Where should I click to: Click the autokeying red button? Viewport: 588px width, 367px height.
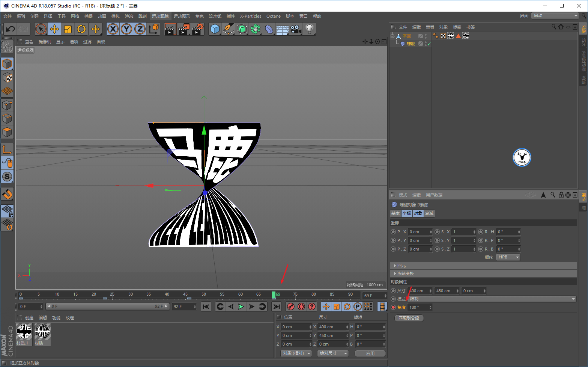(x=301, y=307)
